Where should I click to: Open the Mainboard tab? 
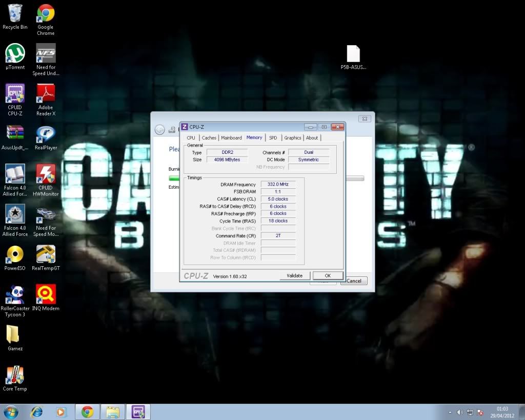click(231, 137)
